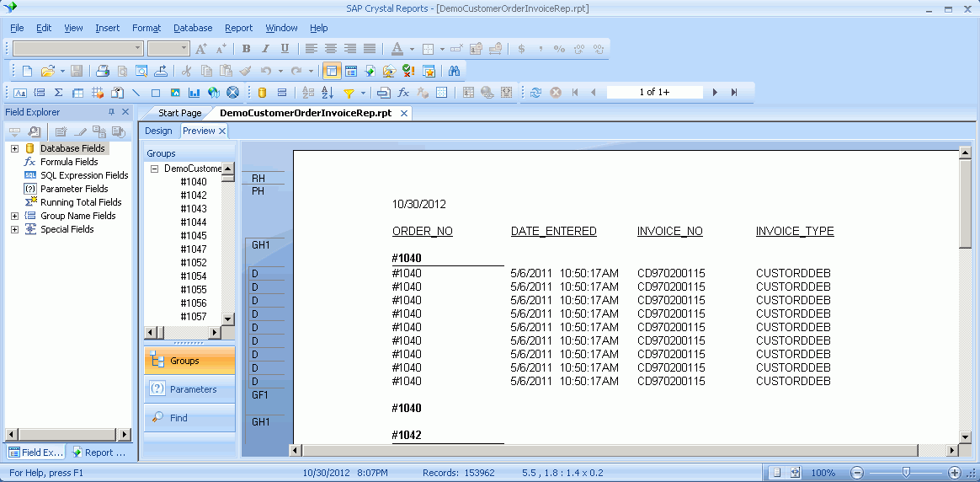The width and height of the screenshot is (980, 482).
Task: Click the Insert Map globe icon
Action: pos(213,93)
